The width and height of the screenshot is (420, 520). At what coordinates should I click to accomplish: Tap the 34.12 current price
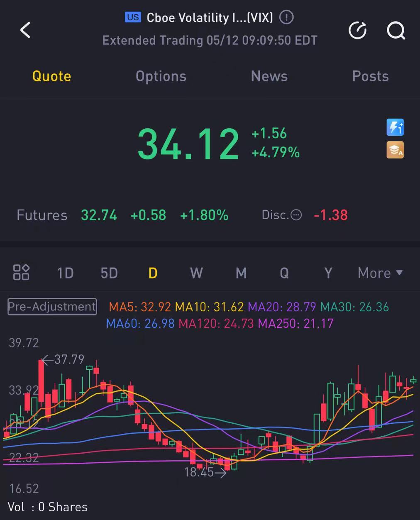[188, 144]
